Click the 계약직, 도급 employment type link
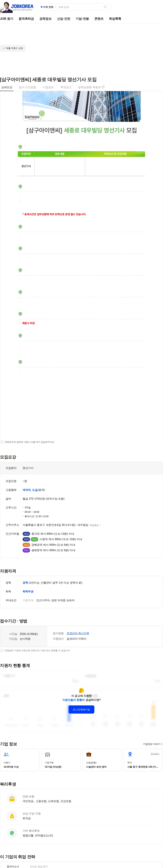The width and height of the screenshot is (163, 868). pos(30,490)
